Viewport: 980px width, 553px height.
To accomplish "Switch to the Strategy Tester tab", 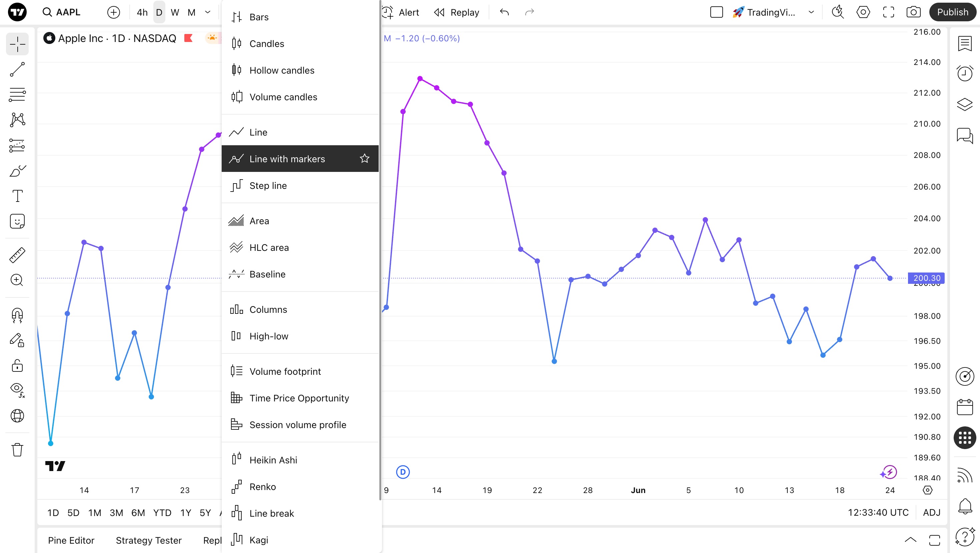I will [x=148, y=540].
